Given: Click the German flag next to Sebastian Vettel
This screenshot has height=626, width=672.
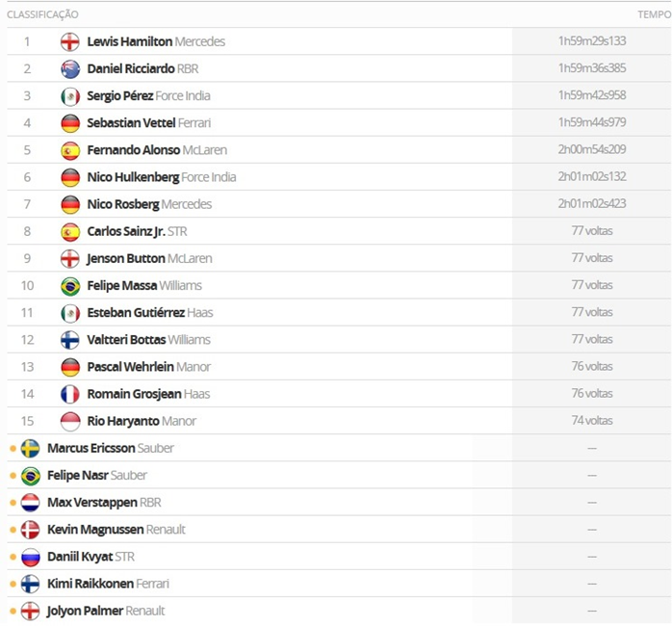Looking at the screenshot, I should (70, 123).
